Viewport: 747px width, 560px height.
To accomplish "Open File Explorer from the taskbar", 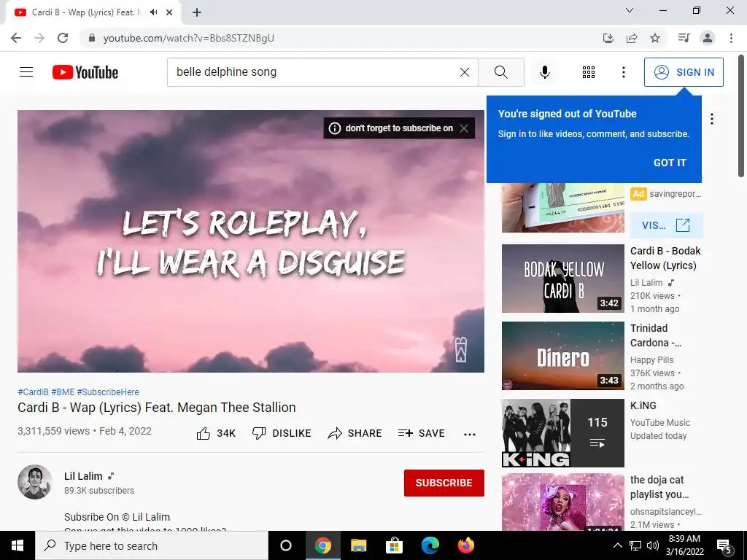I will pyautogui.click(x=358, y=545).
